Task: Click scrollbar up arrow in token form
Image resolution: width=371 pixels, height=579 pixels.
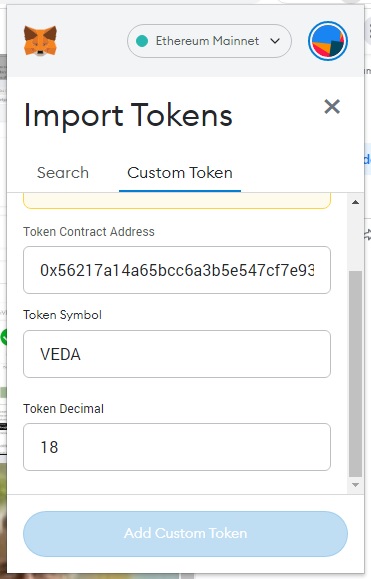Action: pos(355,202)
